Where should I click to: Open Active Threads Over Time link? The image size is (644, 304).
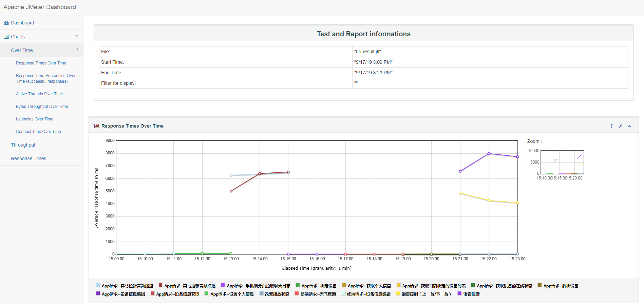pyautogui.click(x=39, y=94)
